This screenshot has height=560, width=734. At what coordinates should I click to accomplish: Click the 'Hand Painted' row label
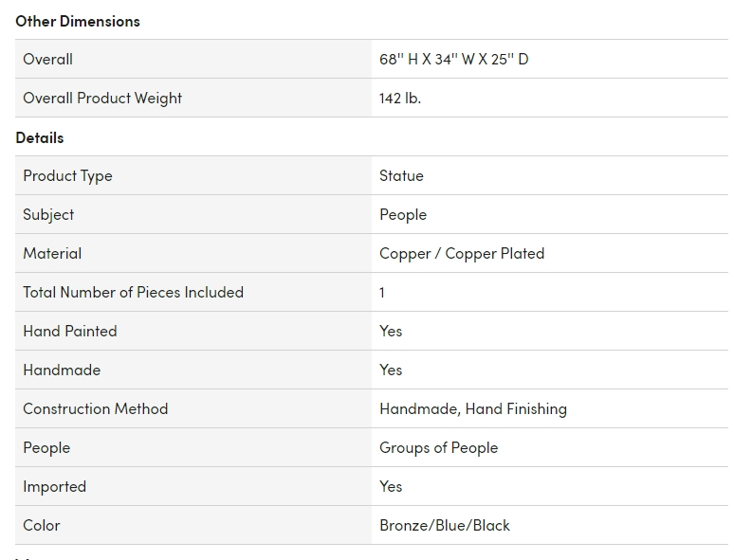[x=70, y=331]
